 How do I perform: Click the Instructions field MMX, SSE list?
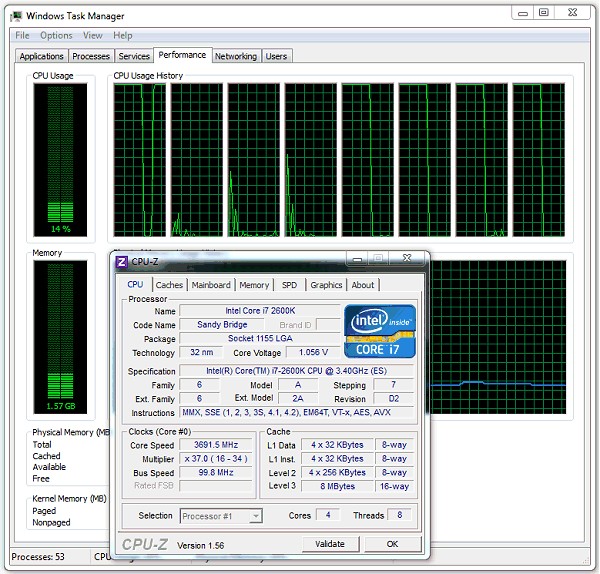click(297, 413)
